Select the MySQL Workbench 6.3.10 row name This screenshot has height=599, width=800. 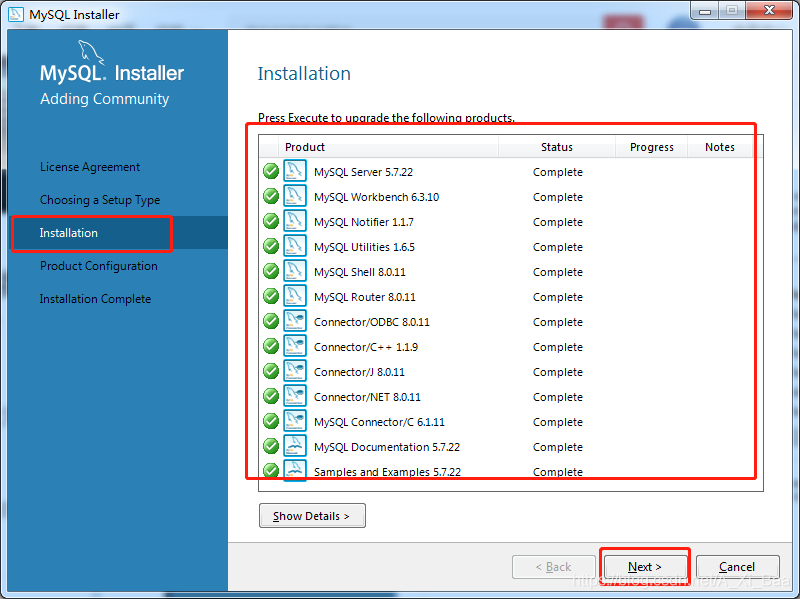[377, 197]
